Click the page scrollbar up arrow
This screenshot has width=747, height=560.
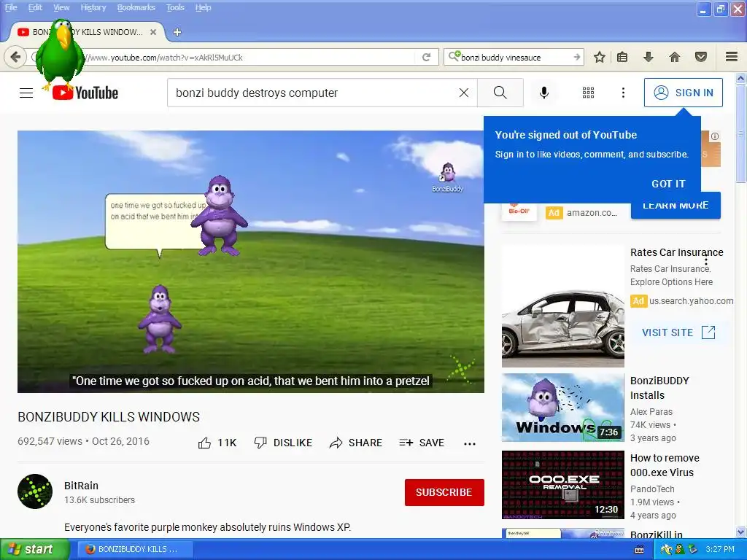[741, 78]
